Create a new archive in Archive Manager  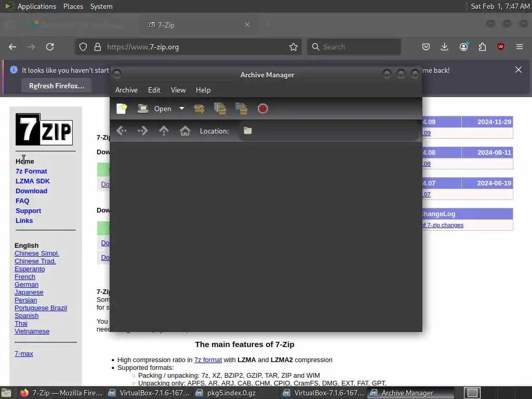(122, 109)
